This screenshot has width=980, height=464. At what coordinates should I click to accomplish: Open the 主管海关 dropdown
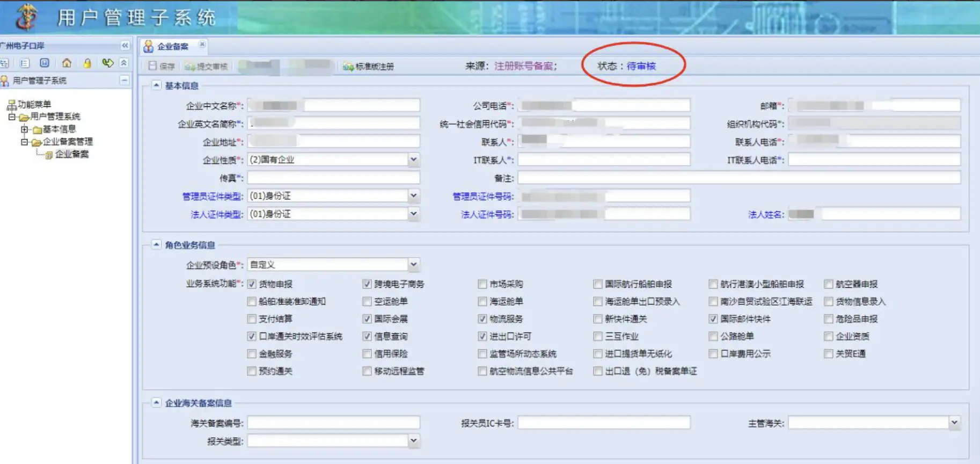pyautogui.click(x=954, y=423)
